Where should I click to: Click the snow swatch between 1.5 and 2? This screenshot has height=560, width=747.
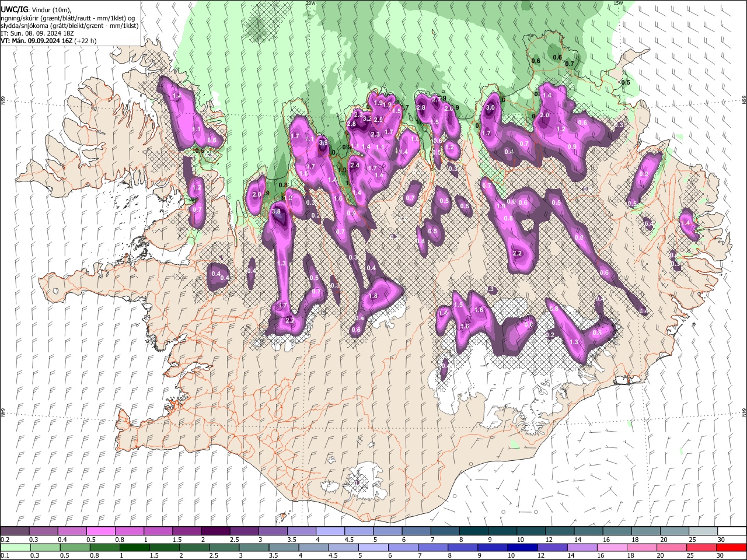(x=187, y=531)
